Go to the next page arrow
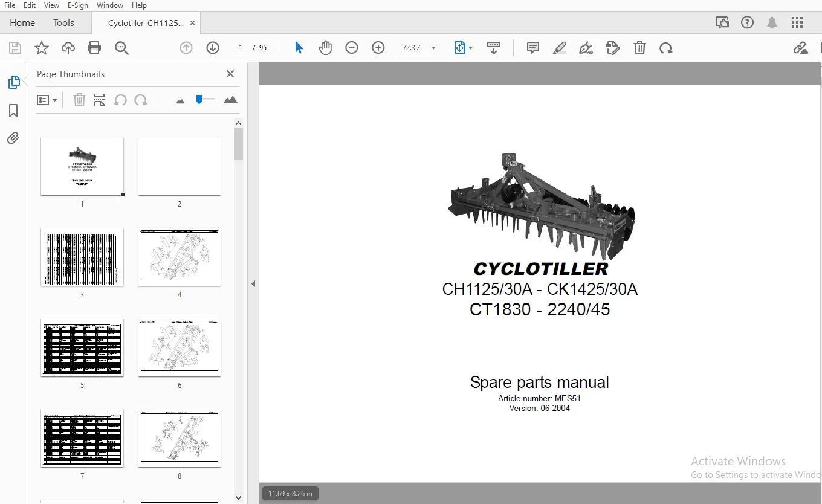The image size is (822, 504). click(x=213, y=48)
